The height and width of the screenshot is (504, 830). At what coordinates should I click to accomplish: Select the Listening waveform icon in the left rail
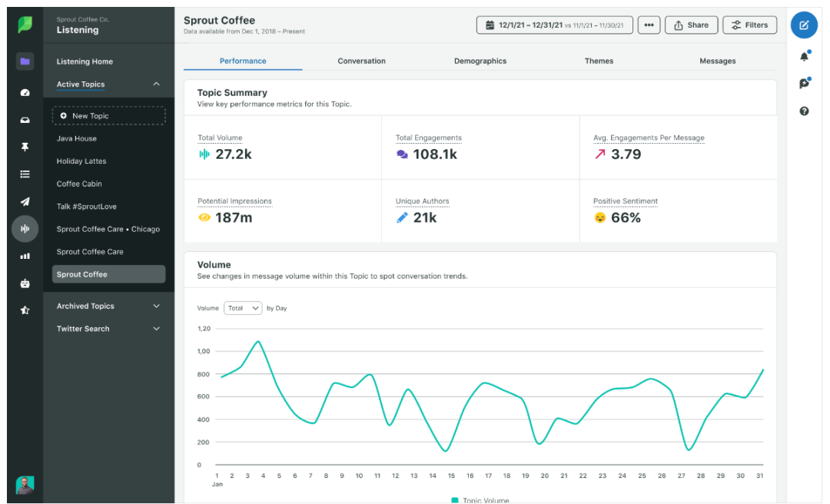click(25, 229)
